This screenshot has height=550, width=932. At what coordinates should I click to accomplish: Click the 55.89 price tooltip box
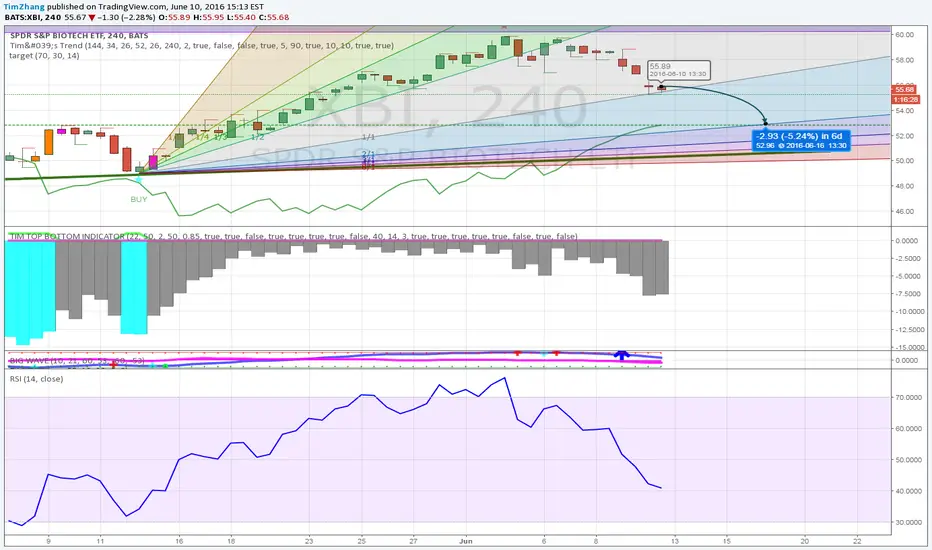[678, 70]
